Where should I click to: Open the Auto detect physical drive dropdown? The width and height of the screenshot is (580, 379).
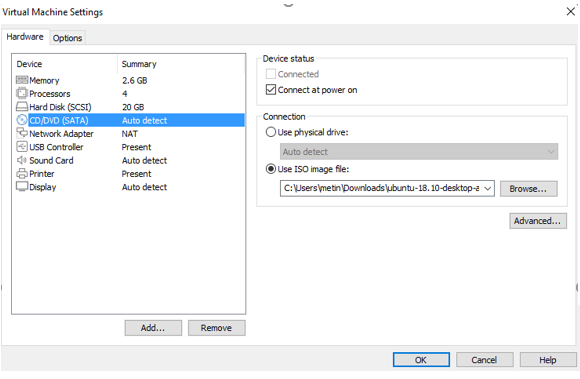(419, 152)
